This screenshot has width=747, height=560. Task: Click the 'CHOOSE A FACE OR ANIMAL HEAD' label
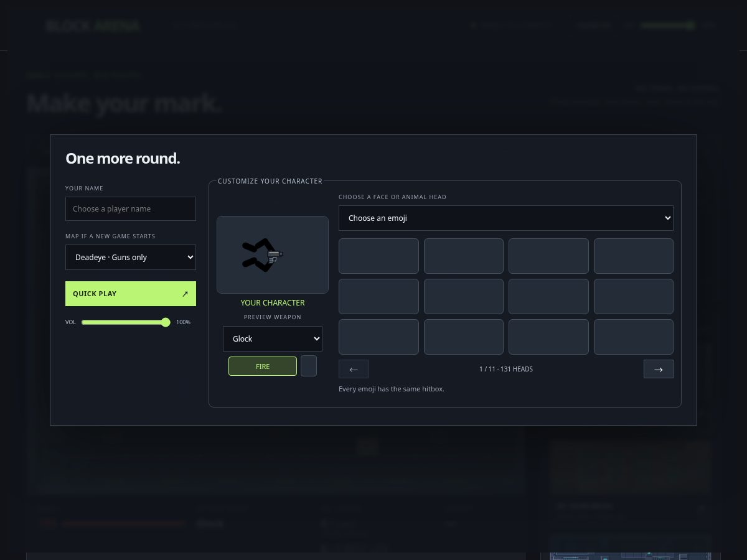point(393,197)
